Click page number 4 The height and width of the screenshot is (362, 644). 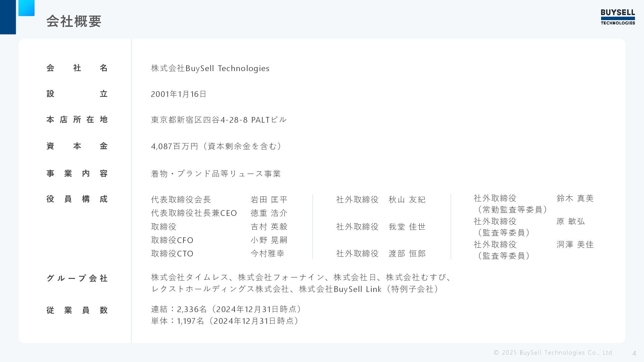(x=634, y=353)
